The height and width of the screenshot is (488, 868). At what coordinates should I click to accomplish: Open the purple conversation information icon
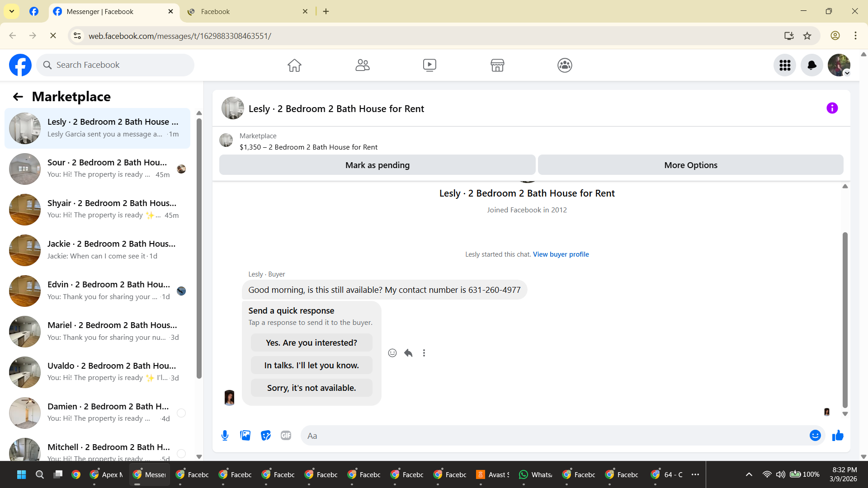[x=832, y=108]
